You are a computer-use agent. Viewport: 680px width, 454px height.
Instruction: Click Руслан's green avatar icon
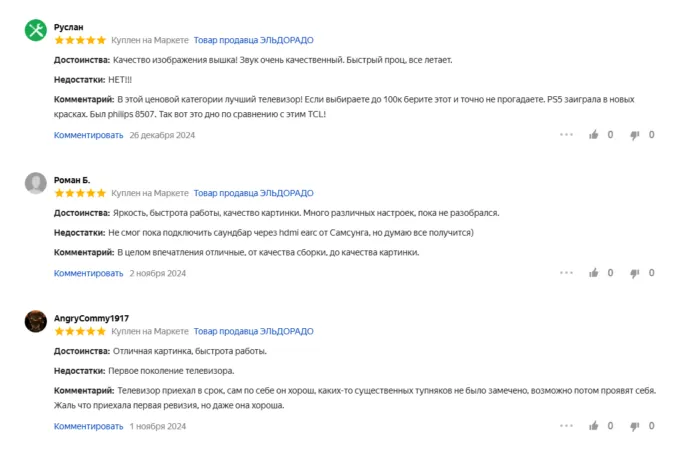tap(36, 30)
